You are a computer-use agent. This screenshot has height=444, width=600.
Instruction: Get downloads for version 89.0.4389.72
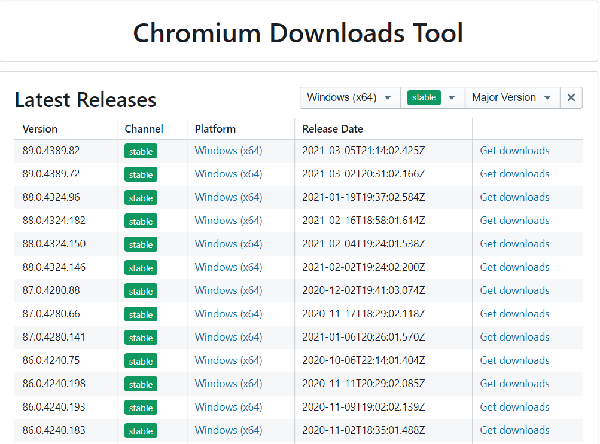514,174
